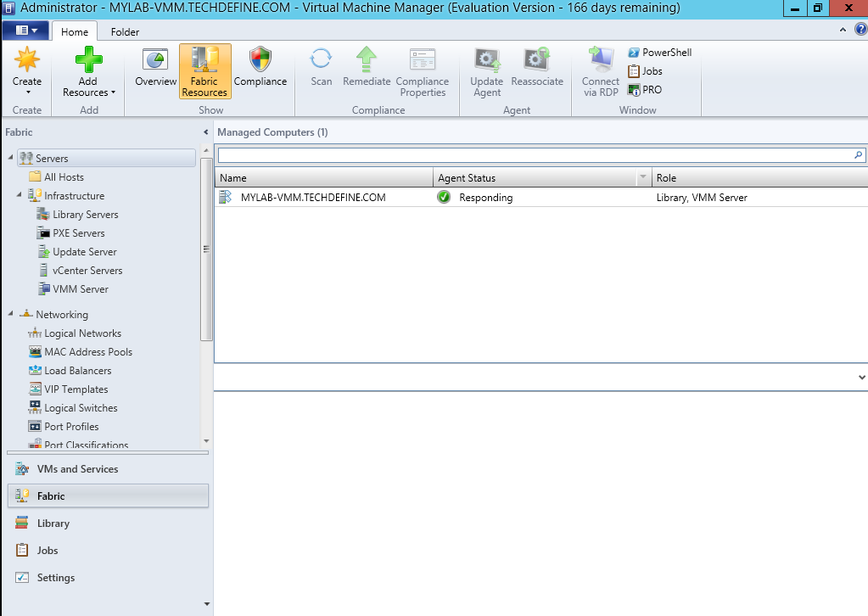Open the workspace pane options arrow
This screenshot has height=616, width=868.
click(206, 604)
